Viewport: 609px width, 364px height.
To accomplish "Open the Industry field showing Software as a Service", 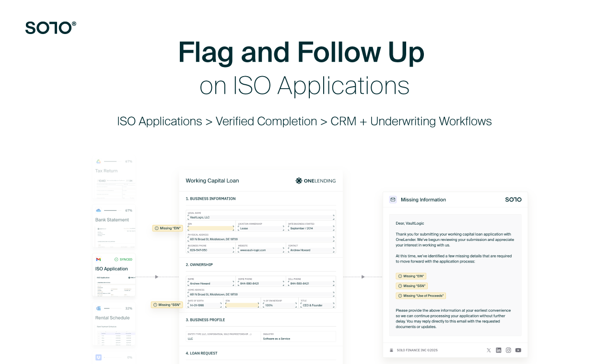I will [298, 337].
